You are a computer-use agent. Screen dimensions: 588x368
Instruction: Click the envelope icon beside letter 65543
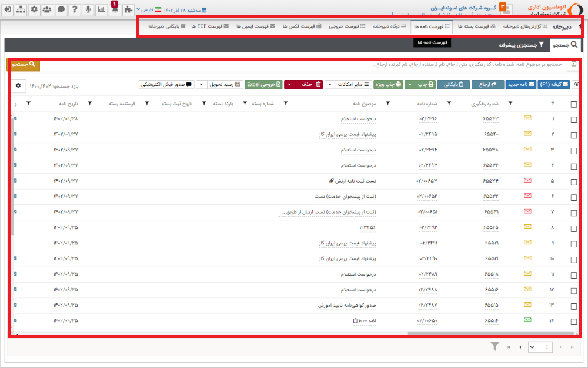[x=527, y=118]
